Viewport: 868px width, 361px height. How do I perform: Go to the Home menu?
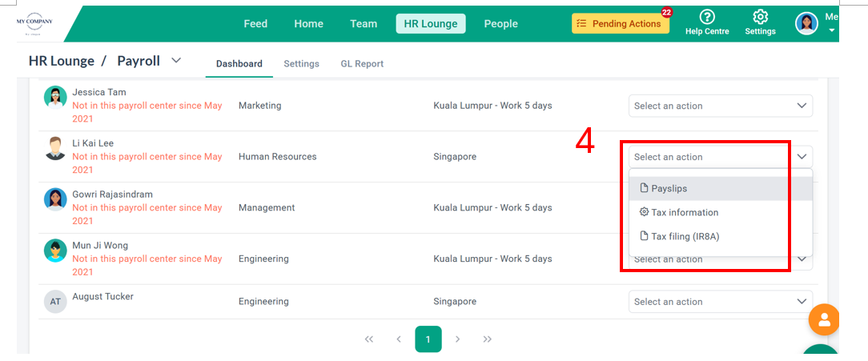pyautogui.click(x=308, y=24)
